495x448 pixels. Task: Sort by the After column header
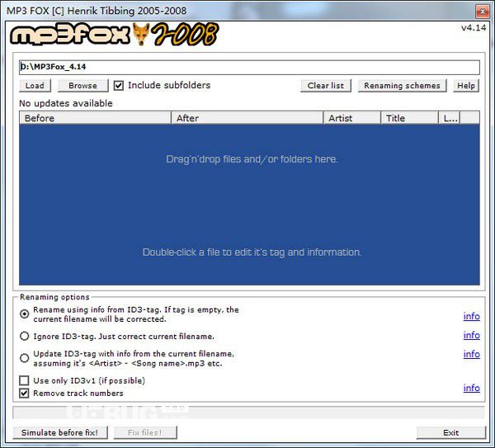click(247, 118)
